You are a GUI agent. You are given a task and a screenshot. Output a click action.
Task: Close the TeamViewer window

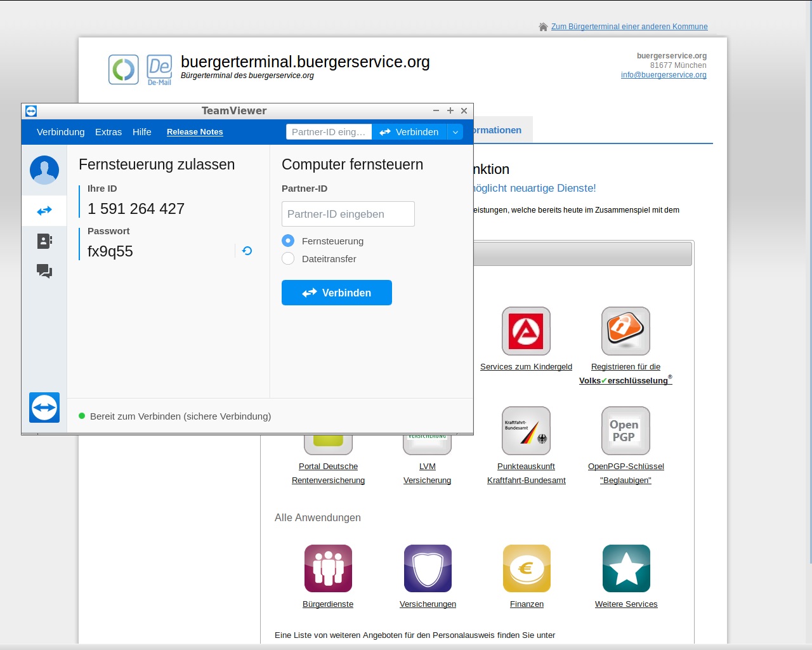click(464, 111)
